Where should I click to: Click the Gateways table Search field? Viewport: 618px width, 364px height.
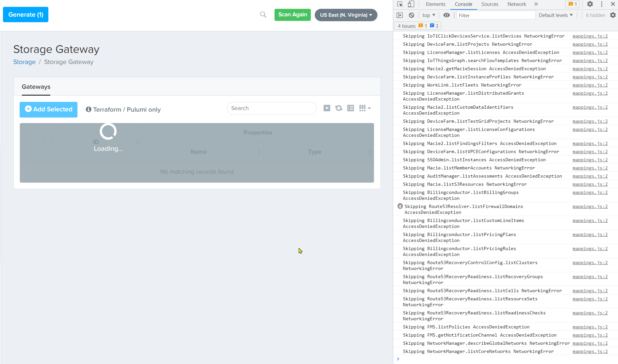click(272, 108)
